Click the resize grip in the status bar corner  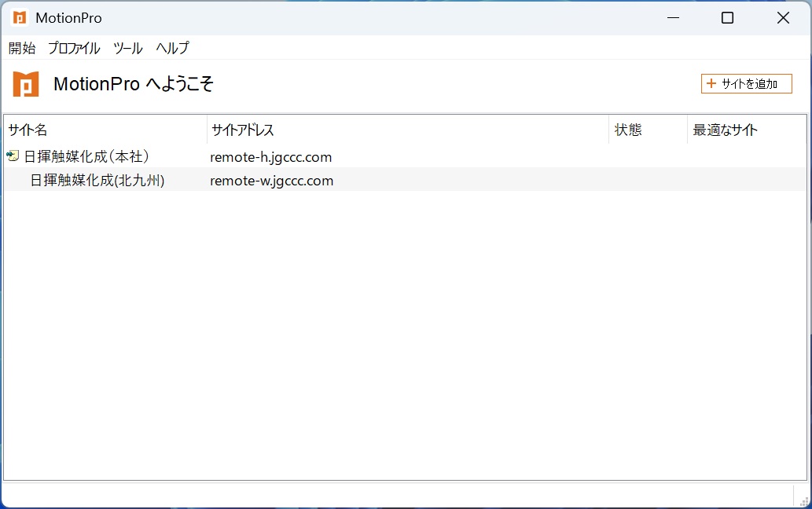pos(804,500)
